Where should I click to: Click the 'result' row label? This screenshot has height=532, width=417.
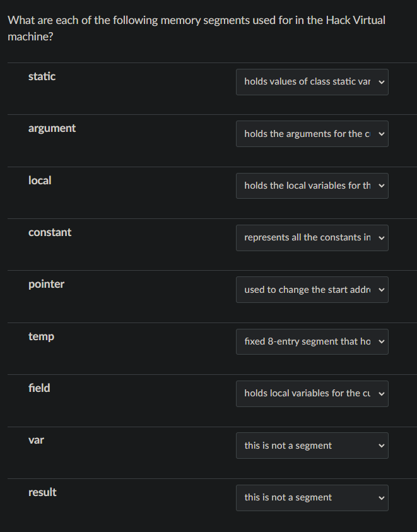pos(42,492)
